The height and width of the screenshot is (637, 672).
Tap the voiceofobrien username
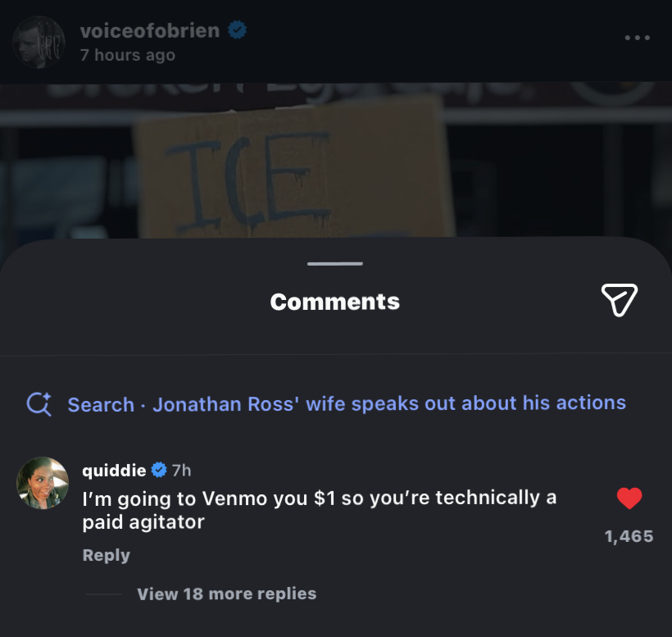coord(149,31)
